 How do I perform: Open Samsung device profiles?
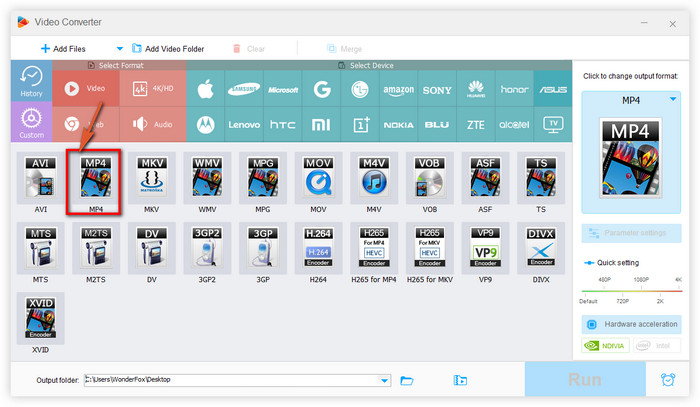pyautogui.click(x=244, y=89)
